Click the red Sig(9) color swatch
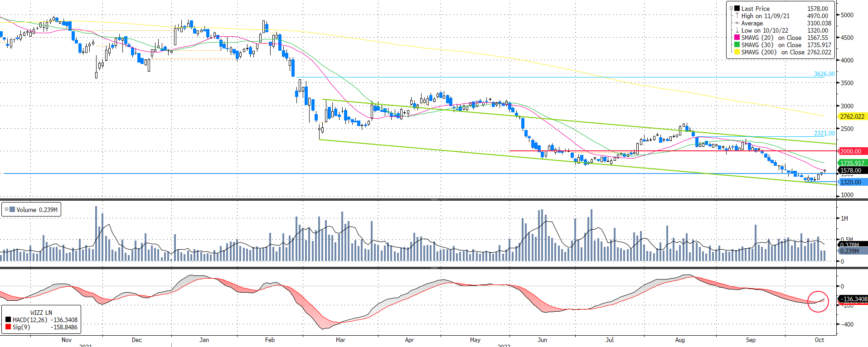Image resolution: width=868 pixels, height=347 pixels. pos(8,327)
